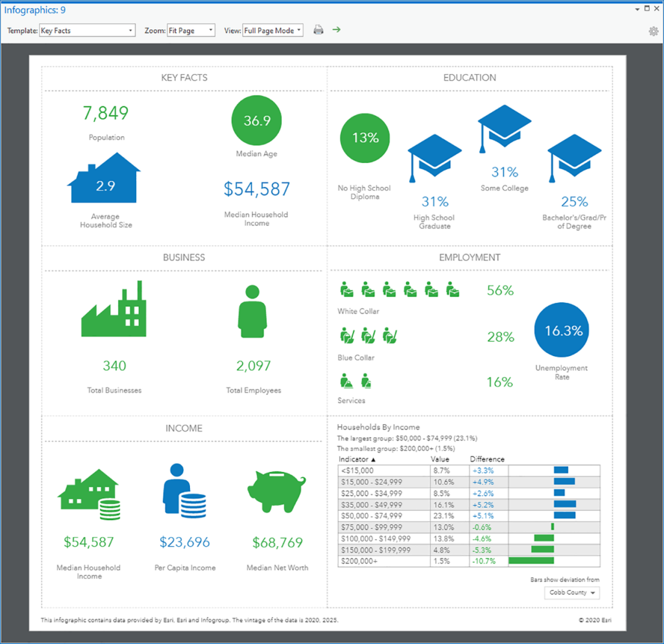
Task: Open the gear settings icon
Action: 653,31
